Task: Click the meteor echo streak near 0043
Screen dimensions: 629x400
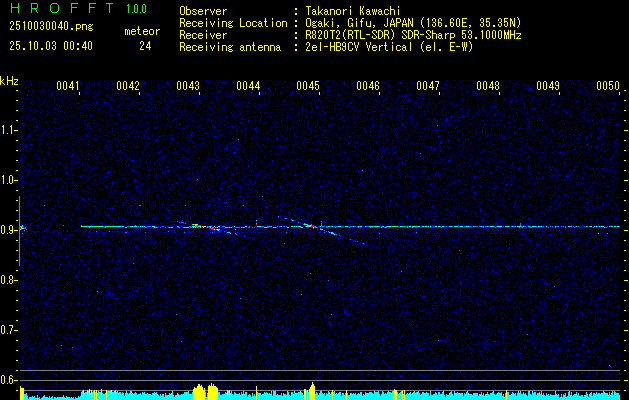Action: click(206, 227)
